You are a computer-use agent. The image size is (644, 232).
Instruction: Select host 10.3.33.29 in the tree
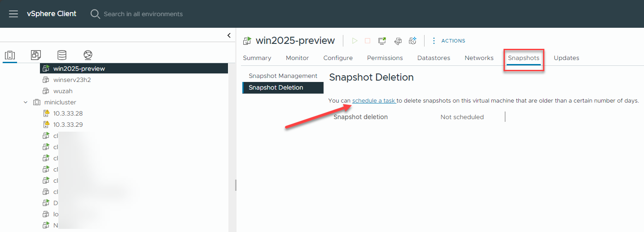(68, 125)
